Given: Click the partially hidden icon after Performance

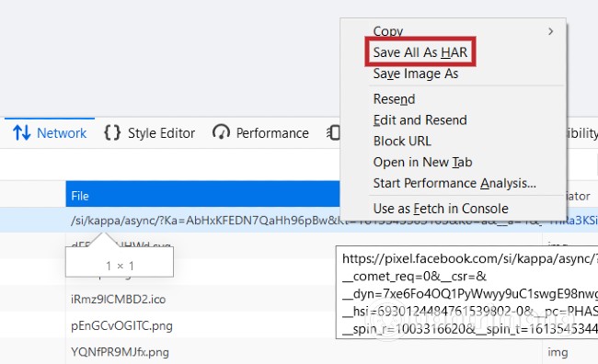Looking at the screenshot, I should click(333, 132).
